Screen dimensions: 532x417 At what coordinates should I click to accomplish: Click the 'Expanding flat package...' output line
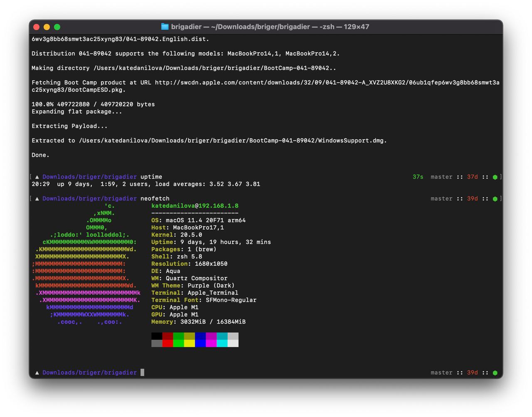pyautogui.click(x=77, y=112)
